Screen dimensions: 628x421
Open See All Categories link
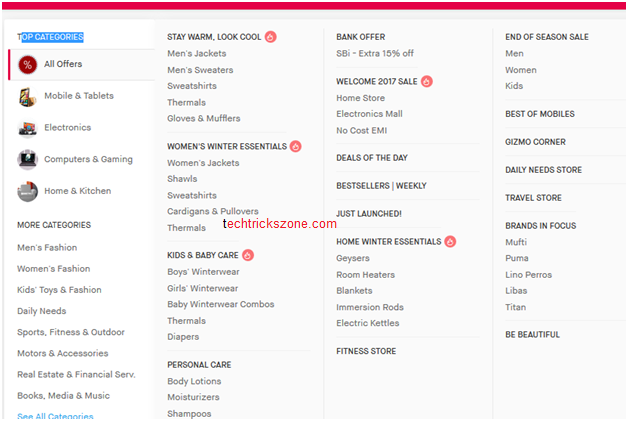click(55, 416)
